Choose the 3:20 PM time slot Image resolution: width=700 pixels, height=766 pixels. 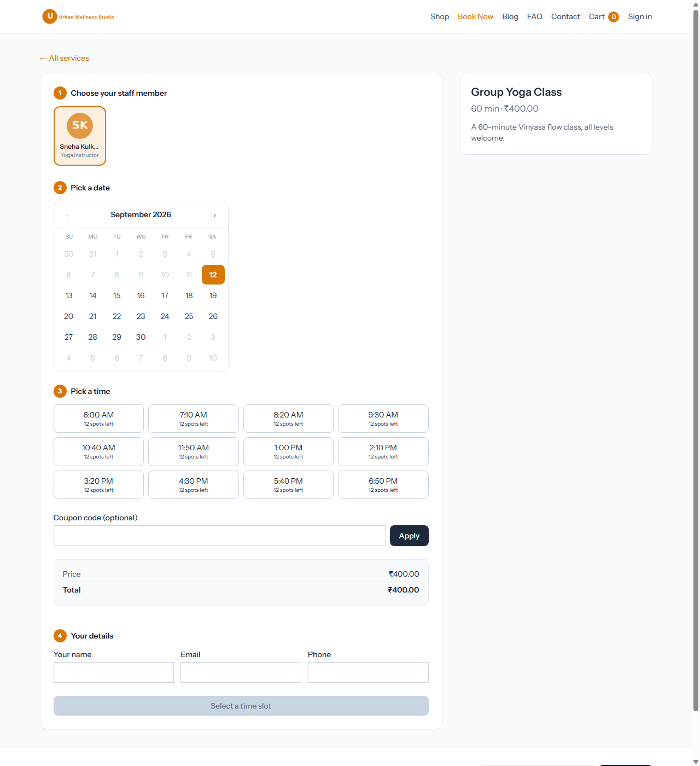click(98, 485)
